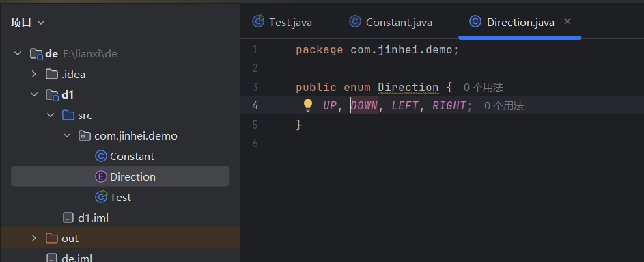This screenshot has width=644, height=262.
Task: Select the de project folder icon
Action: (36, 54)
